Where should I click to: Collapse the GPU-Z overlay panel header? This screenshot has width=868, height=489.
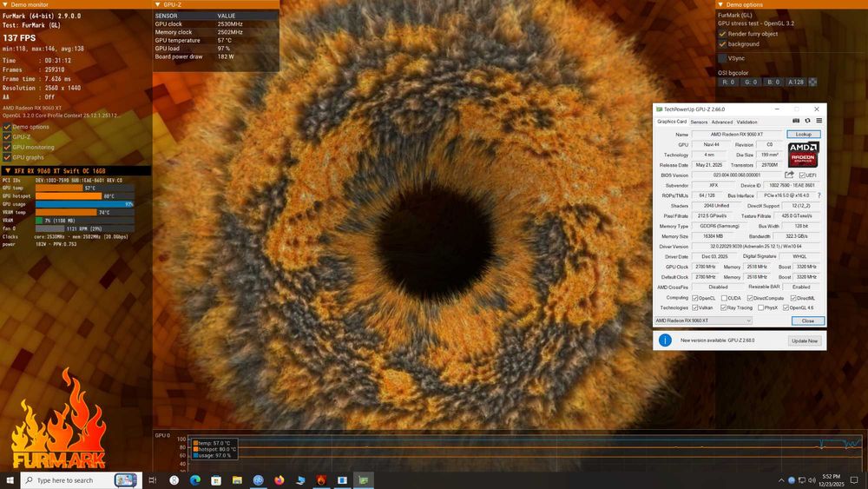158,4
